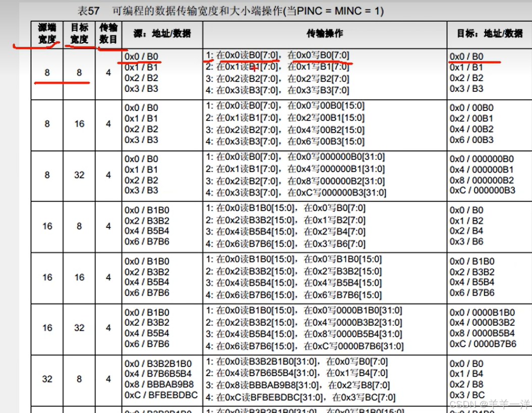Click the line '4: 在0x3读B3[7:0], 在0x3写B3[7:0]'
Viewport: 532px width, 413px height.
coord(277,90)
